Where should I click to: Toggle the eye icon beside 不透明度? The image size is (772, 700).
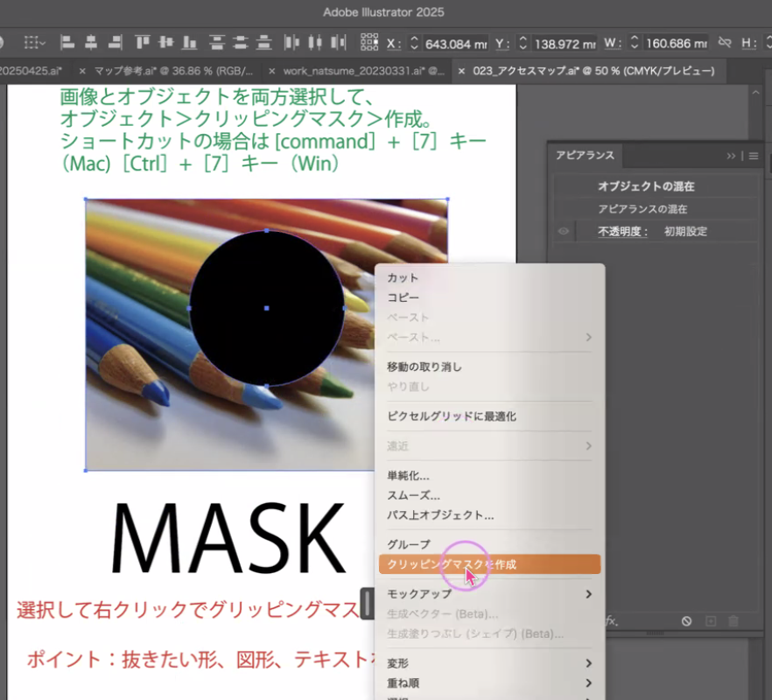point(564,232)
